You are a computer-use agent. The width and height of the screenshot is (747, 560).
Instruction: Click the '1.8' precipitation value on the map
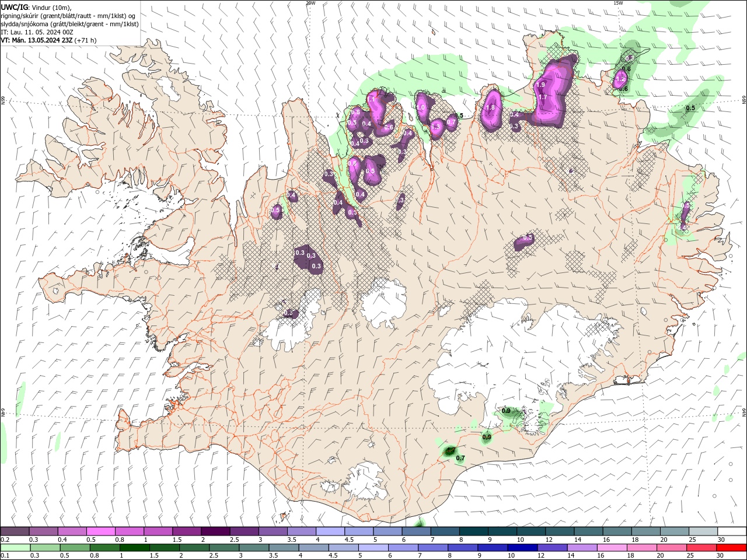(x=490, y=108)
